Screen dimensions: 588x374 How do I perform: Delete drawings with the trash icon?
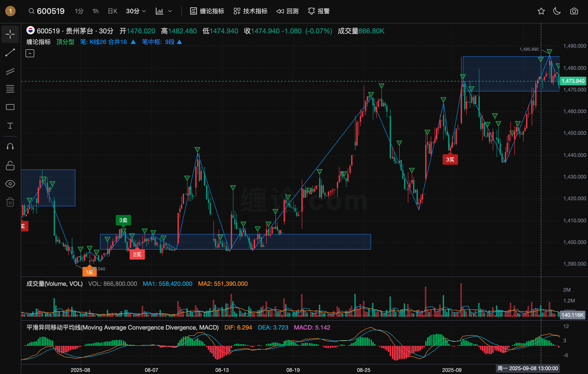(10, 202)
